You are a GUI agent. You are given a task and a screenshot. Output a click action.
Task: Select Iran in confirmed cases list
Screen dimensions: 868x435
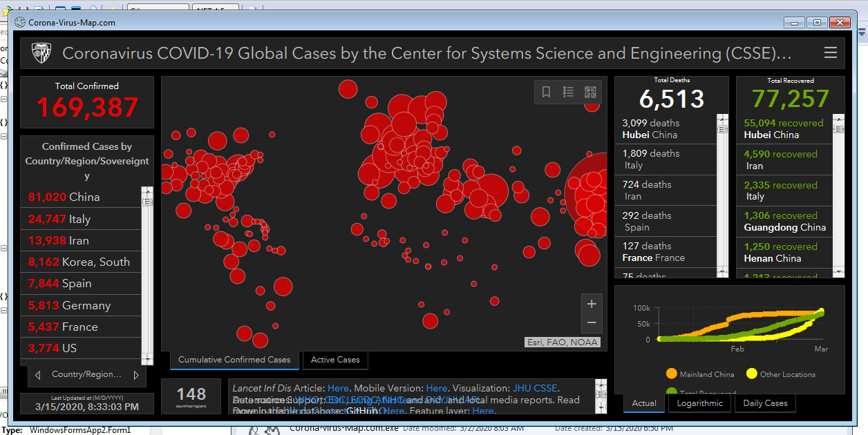click(x=81, y=240)
